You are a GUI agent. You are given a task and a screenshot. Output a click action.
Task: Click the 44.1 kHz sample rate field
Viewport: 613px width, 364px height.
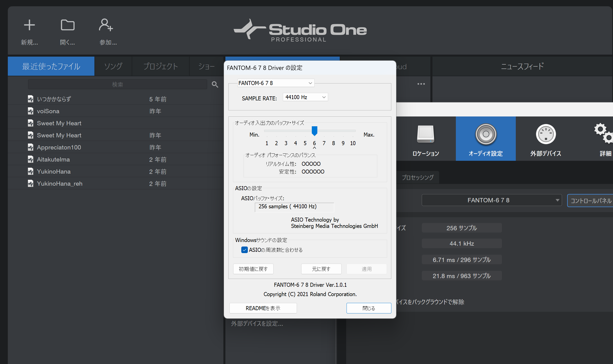point(462,244)
